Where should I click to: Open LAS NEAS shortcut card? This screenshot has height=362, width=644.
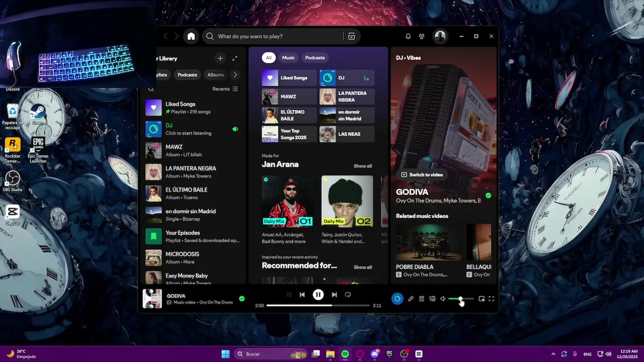tap(347, 134)
